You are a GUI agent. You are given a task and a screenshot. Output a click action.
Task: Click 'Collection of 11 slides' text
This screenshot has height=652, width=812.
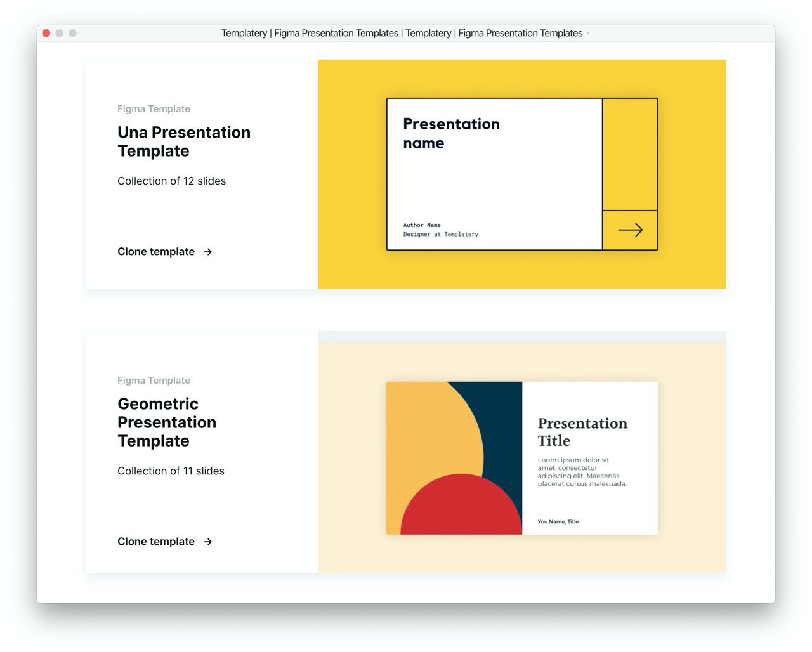(171, 471)
